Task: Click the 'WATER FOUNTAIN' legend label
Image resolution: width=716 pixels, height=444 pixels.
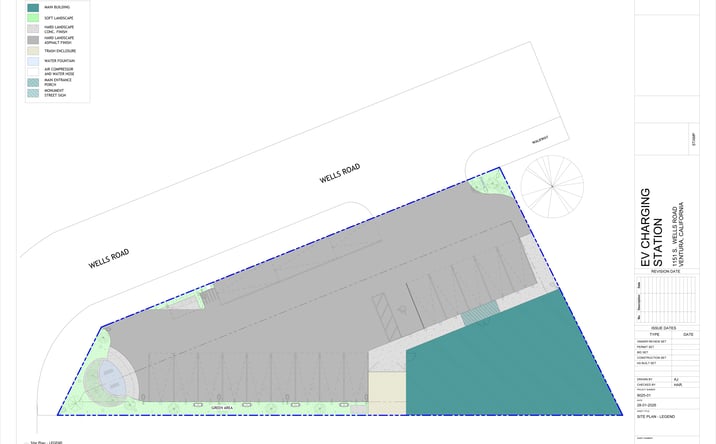Action: pyautogui.click(x=59, y=61)
